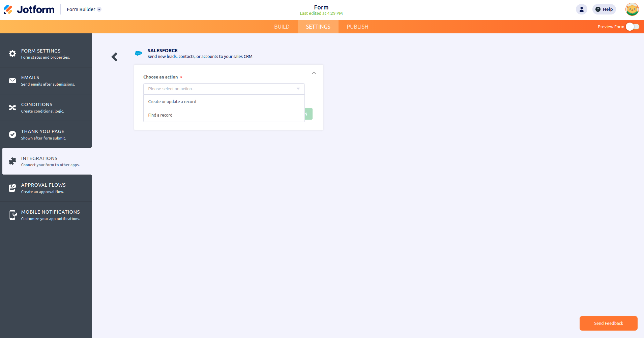Click the Thank You Page checkmark icon
Viewport: 644px width, 338px height.
[x=12, y=134]
